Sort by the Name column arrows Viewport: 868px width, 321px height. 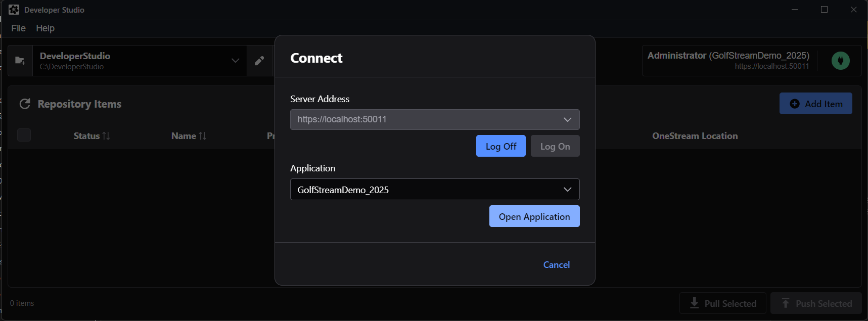point(203,136)
